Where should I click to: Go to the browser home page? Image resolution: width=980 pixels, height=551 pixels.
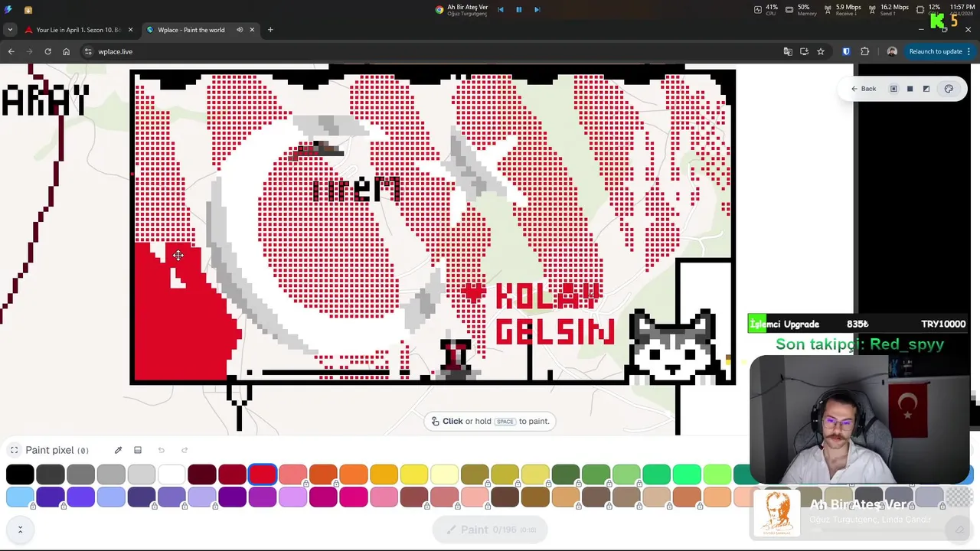[x=67, y=51]
